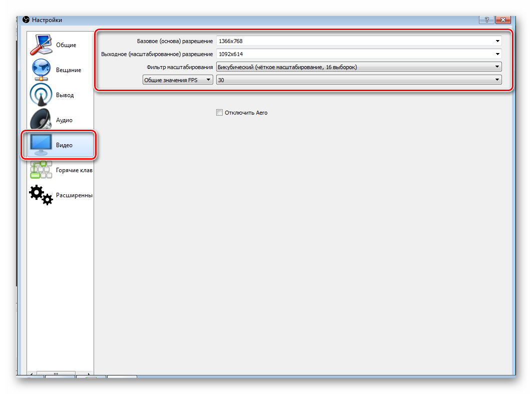
Task: Open the Общие settings icon
Action: (41, 45)
